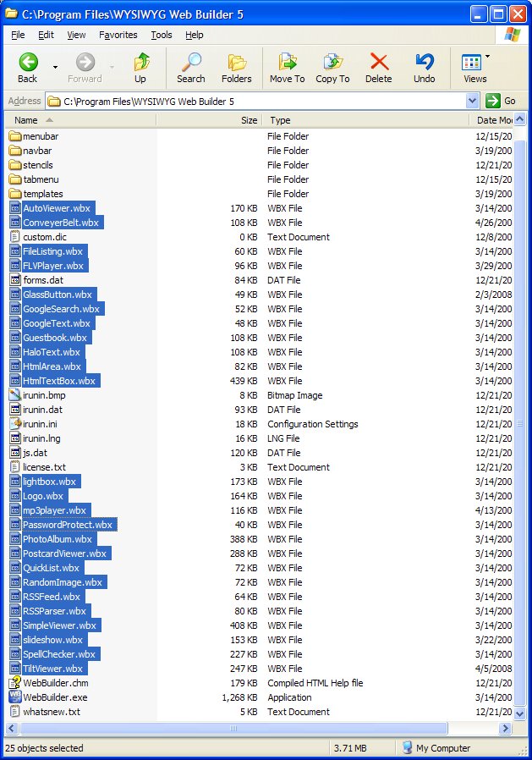532x760 pixels.
Task: Select the PasswordProtect.wbx file name
Action: pyautogui.click(x=68, y=525)
